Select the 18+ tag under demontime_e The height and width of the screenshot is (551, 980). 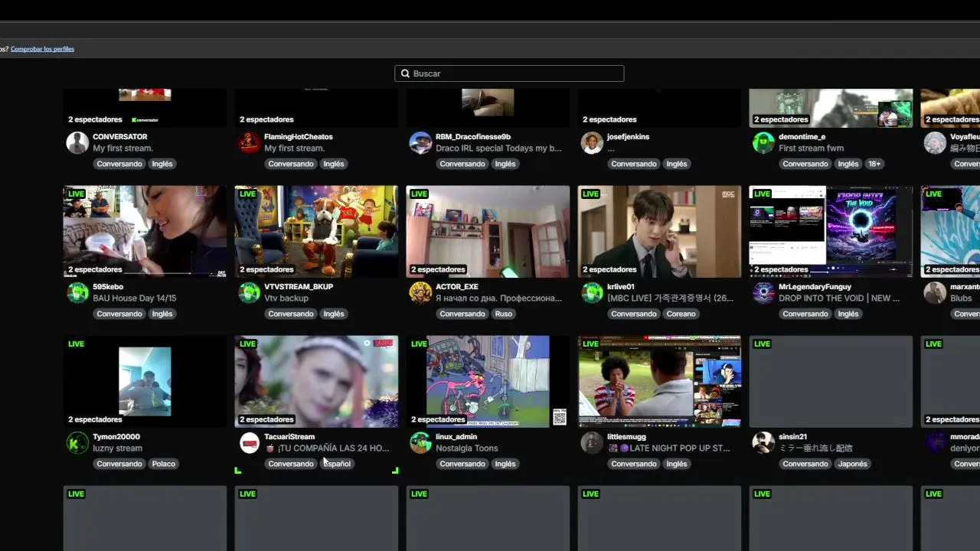(x=874, y=164)
